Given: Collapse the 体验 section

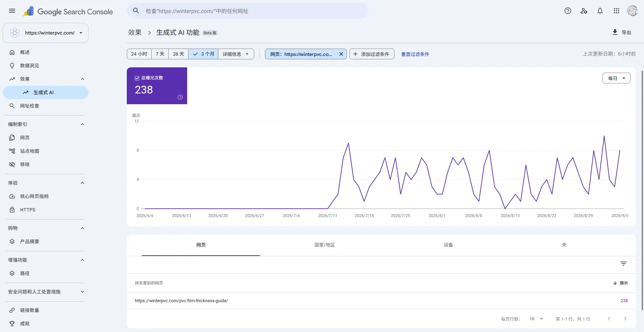Looking at the screenshot, I should click(83, 183).
